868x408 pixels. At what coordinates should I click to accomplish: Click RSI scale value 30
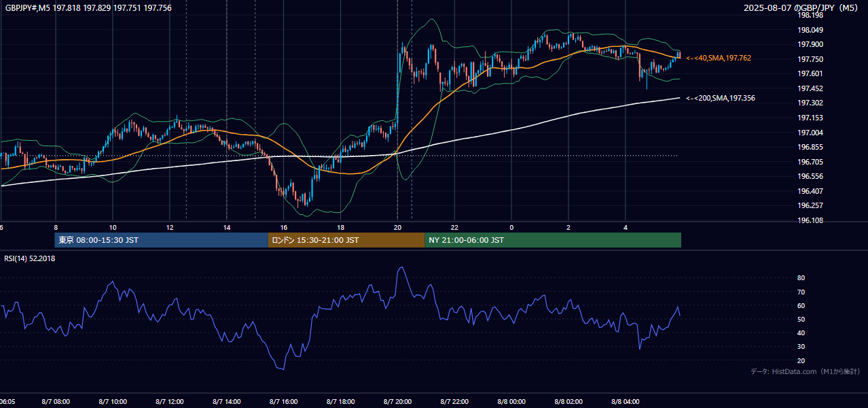(801, 347)
